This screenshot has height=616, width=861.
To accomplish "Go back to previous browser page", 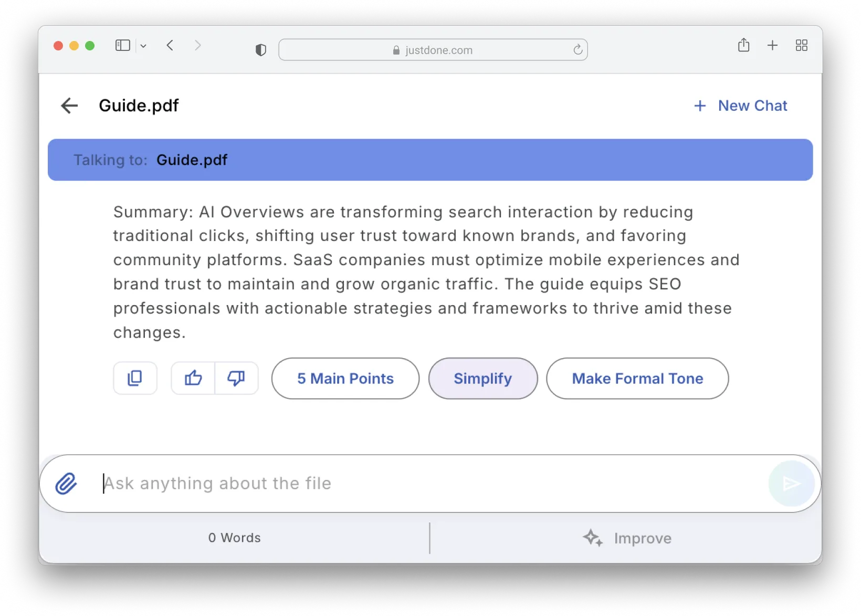I will pyautogui.click(x=170, y=46).
